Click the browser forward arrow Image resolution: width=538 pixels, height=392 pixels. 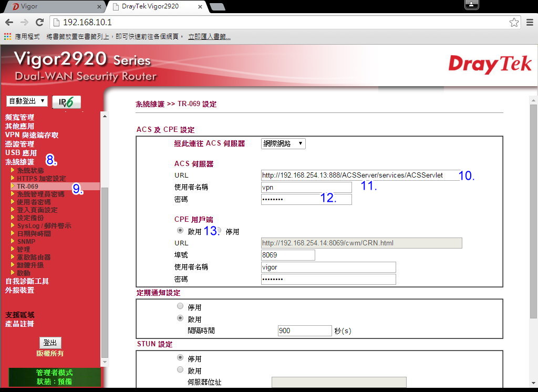tap(24, 22)
